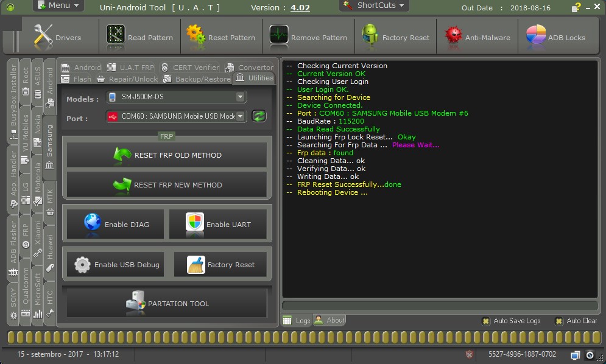This screenshot has height=364, width=606.
Task: Select the Repair/Unlock tab
Action: point(127,79)
